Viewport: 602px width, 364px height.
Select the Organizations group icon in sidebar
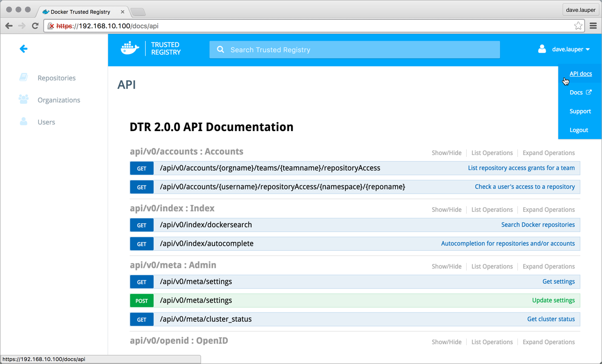[23, 100]
